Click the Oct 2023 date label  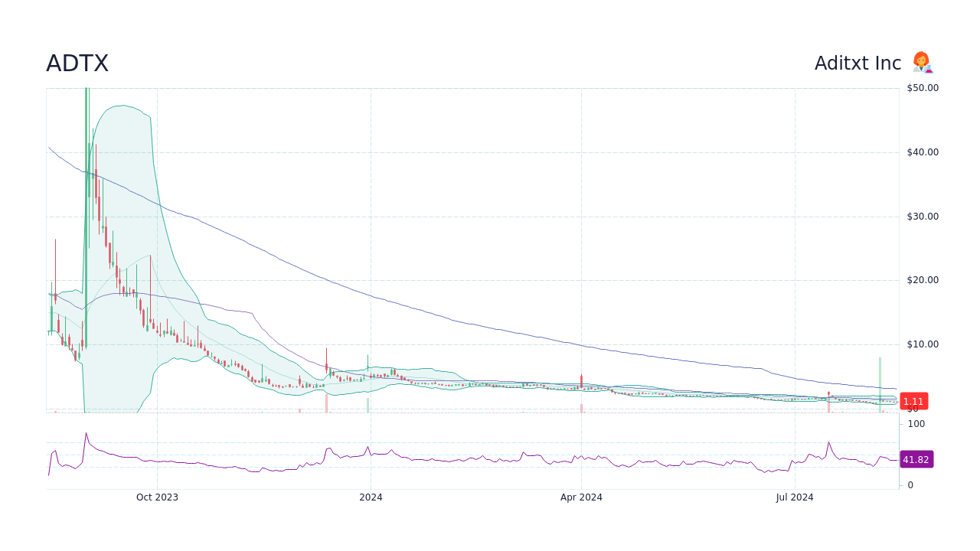pos(157,497)
